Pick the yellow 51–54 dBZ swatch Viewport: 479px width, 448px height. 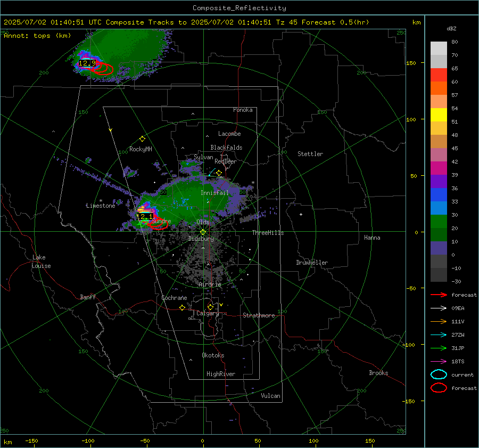click(x=439, y=115)
